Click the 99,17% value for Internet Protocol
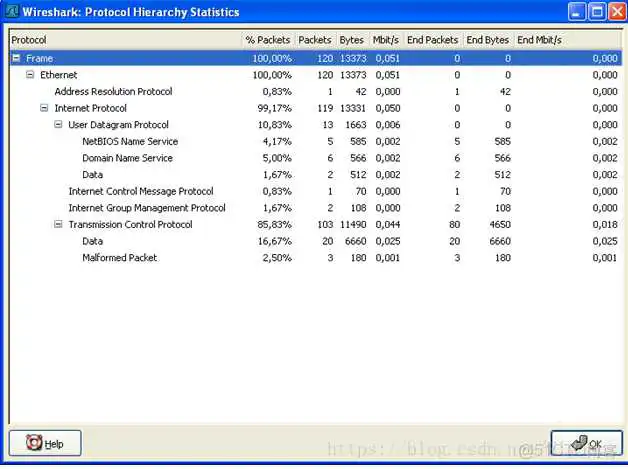Image resolution: width=628 pixels, height=469 pixels. click(275, 108)
